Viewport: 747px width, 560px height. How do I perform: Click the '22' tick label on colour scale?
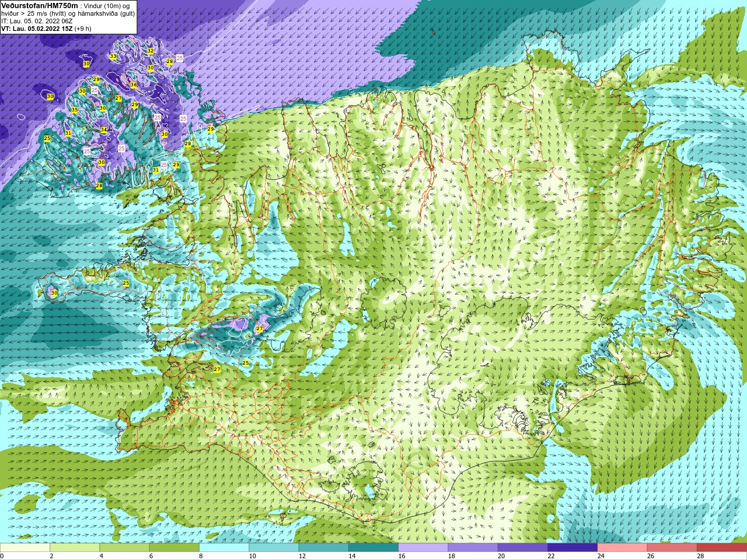point(551,556)
